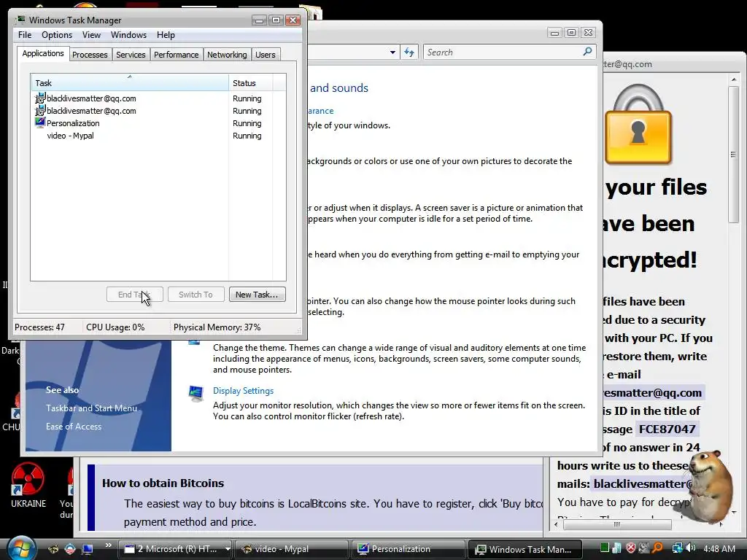Screen dimensions: 747x560
Task: Click the red X security alert tray icon
Action: [x=631, y=548]
